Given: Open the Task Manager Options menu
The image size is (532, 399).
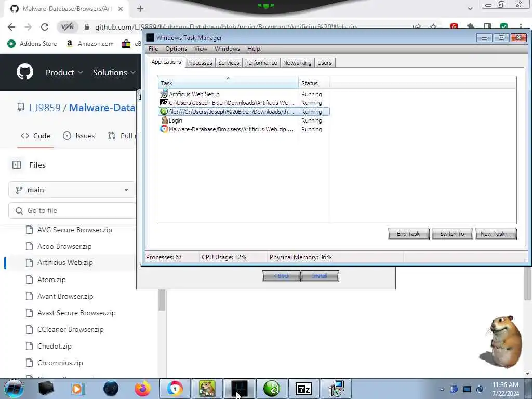Looking at the screenshot, I should click(x=176, y=49).
